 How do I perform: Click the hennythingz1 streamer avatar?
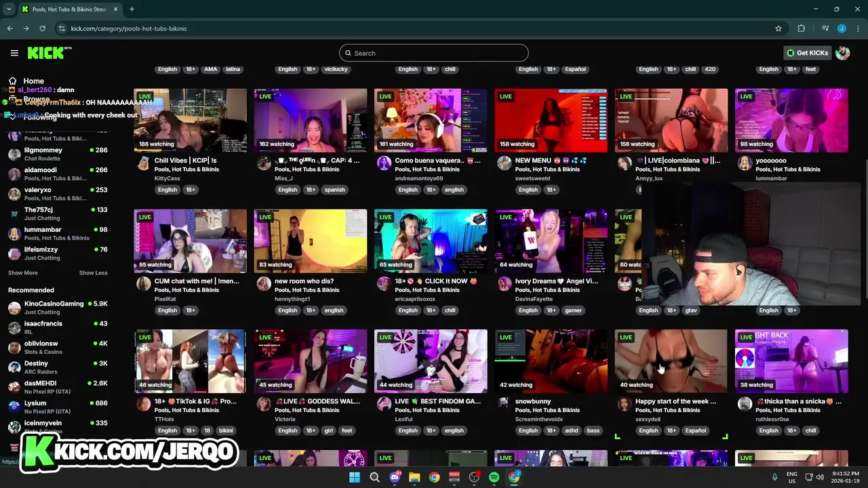[x=264, y=284]
